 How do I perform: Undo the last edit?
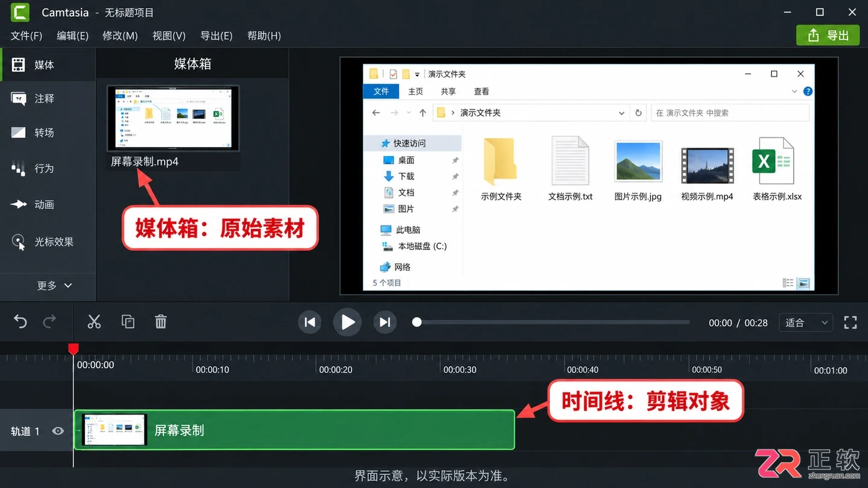click(20, 322)
